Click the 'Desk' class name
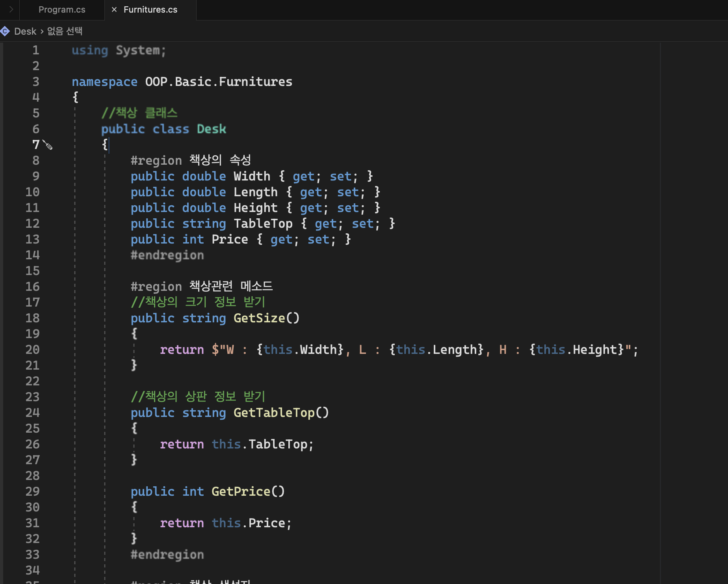728x584 pixels. point(212,129)
